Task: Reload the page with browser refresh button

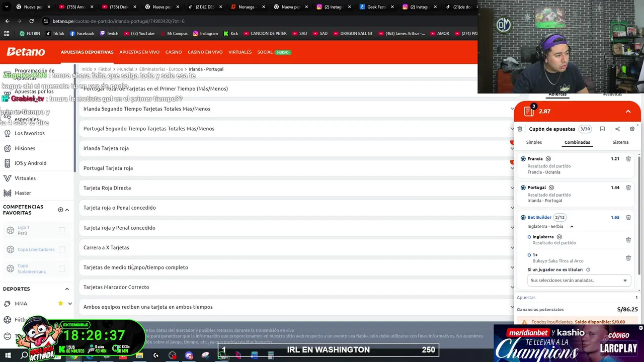Action: (x=31, y=21)
